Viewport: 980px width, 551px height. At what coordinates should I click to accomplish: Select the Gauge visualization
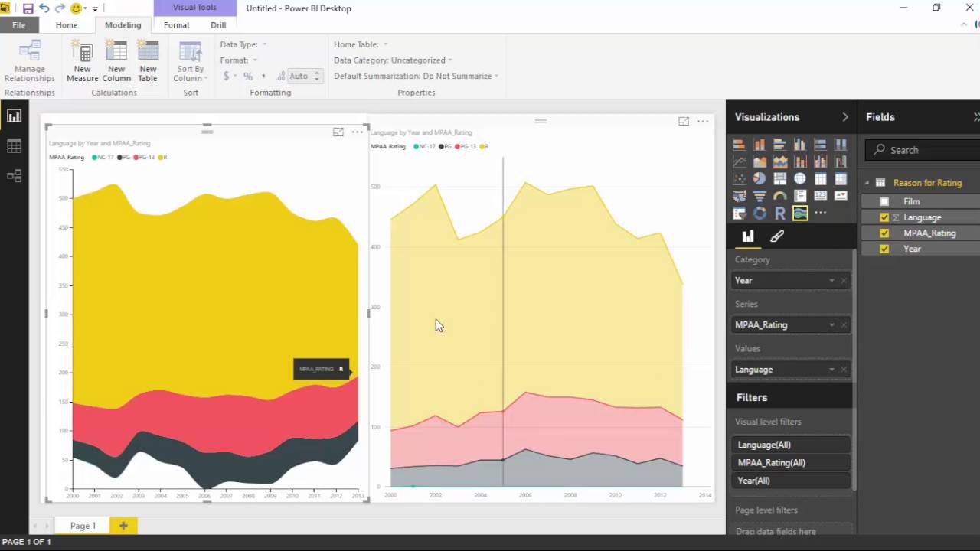780,196
